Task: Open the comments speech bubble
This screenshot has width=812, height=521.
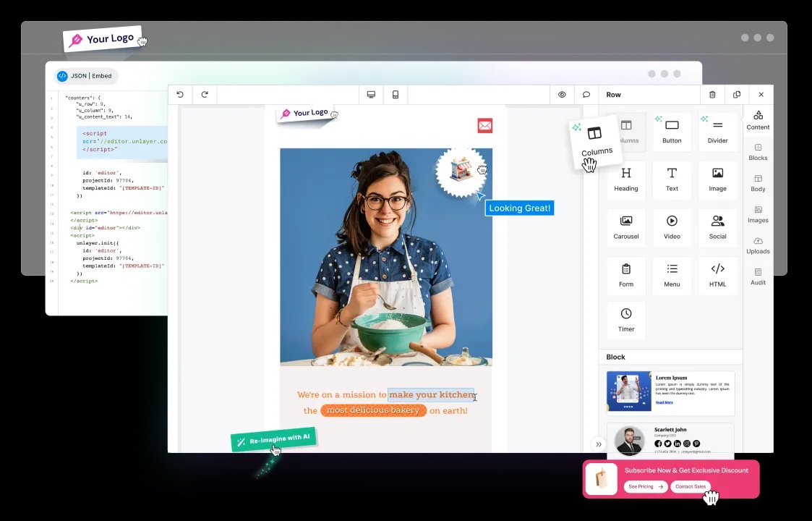Action: click(586, 95)
